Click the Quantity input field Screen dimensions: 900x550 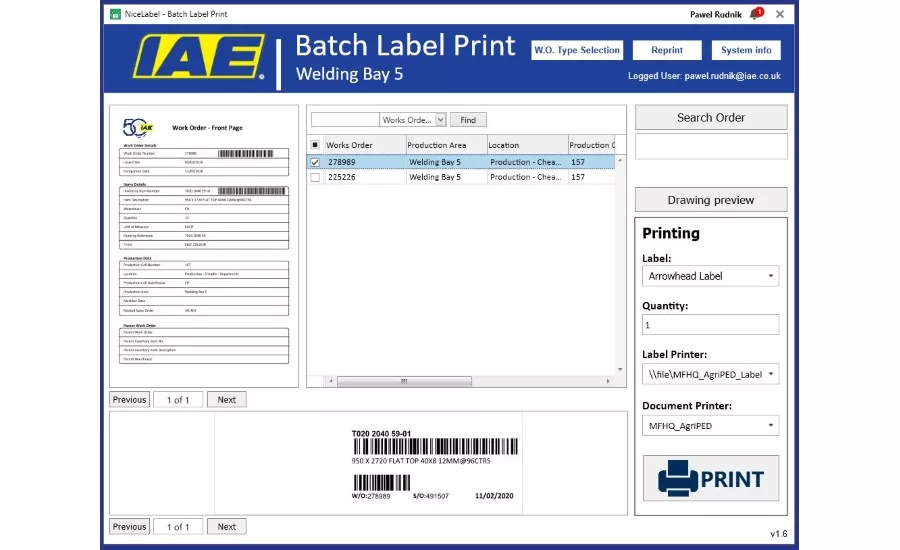[x=710, y=324]
